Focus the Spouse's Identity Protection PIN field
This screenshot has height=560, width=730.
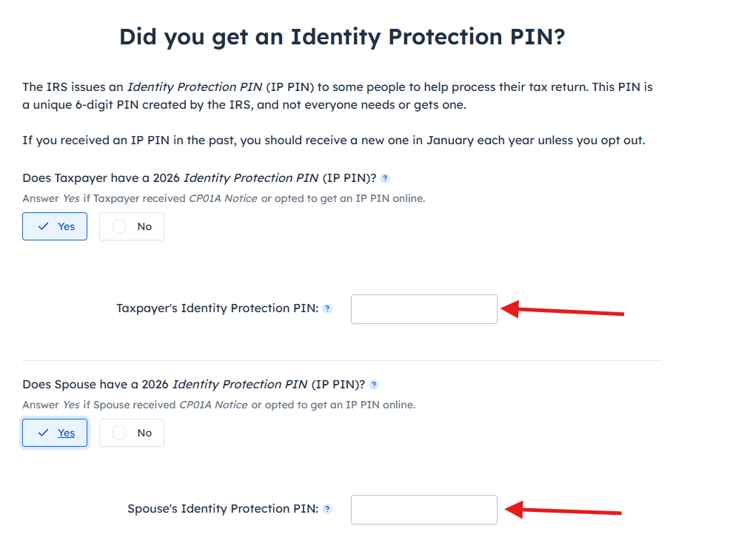(423, 510)
